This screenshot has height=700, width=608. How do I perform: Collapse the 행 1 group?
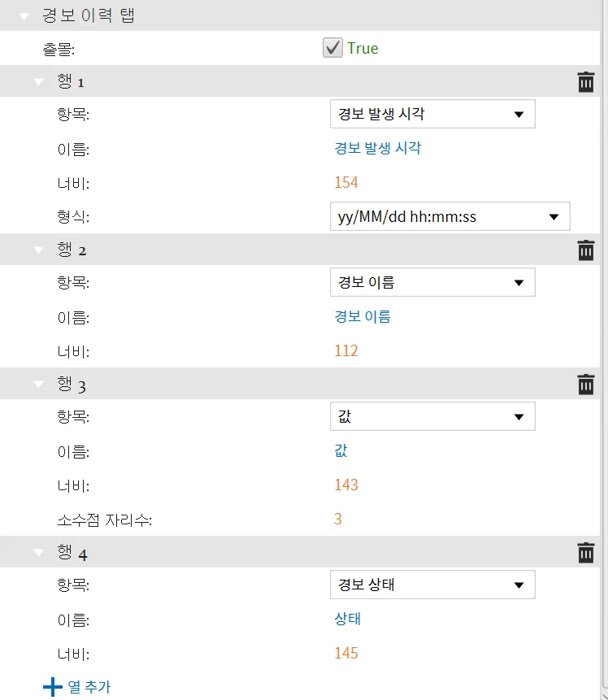coord(39,82)
